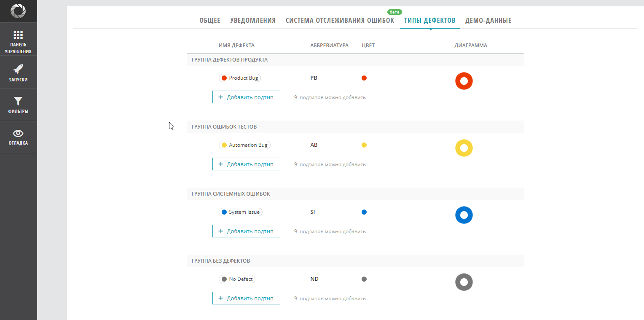Click the yellow dot next to AB
Image resolution: width=644 pixels, height=320 pixels.
pyautogui.click(x=364, y=145)
